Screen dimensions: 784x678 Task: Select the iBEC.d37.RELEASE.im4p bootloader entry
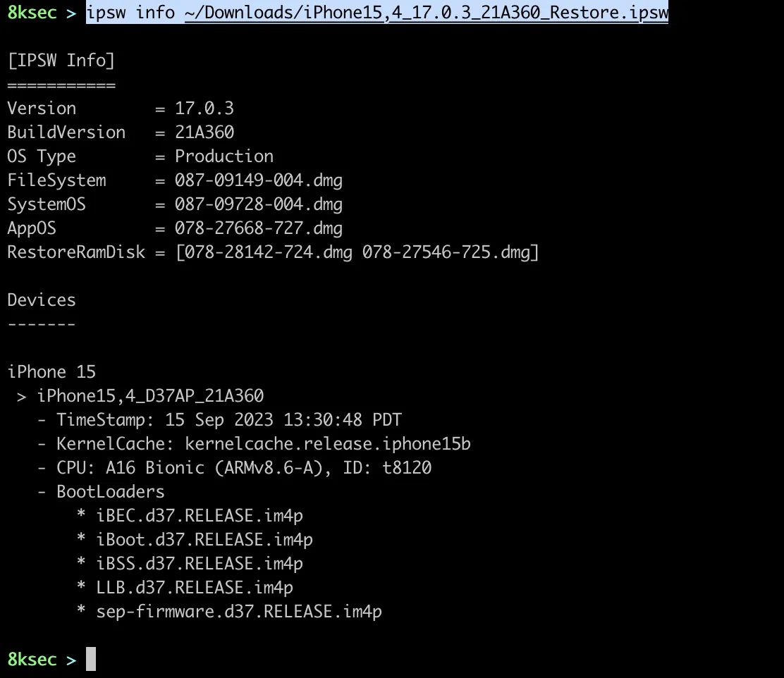pos(200,516)
